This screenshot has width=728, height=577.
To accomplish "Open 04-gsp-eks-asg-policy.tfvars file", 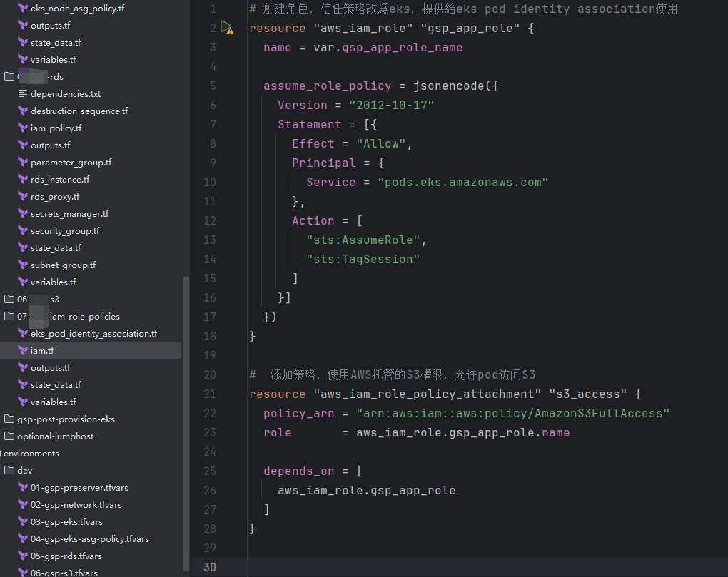I will point(90,539).
